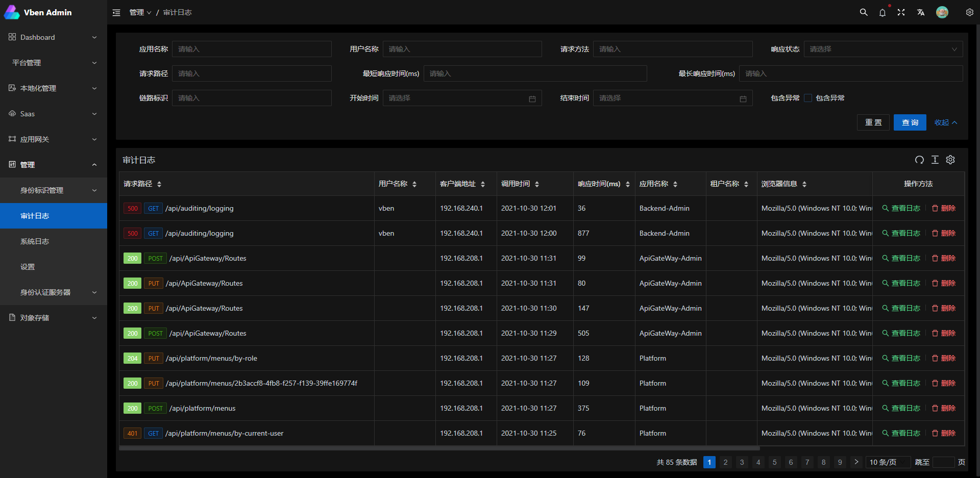Open the 开始时间 calendar picker
This screenshot has width=980, height=478.
coord(532,98)
